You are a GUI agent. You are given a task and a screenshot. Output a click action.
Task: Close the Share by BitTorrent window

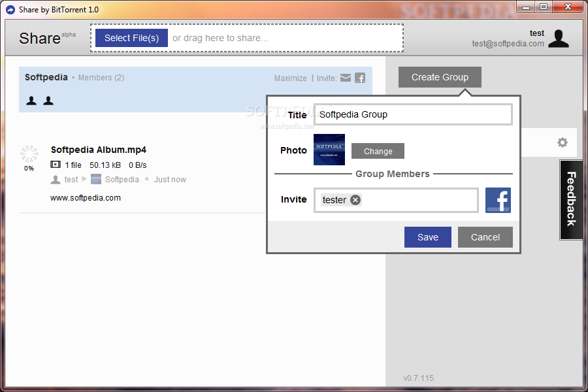coord(568,7)
